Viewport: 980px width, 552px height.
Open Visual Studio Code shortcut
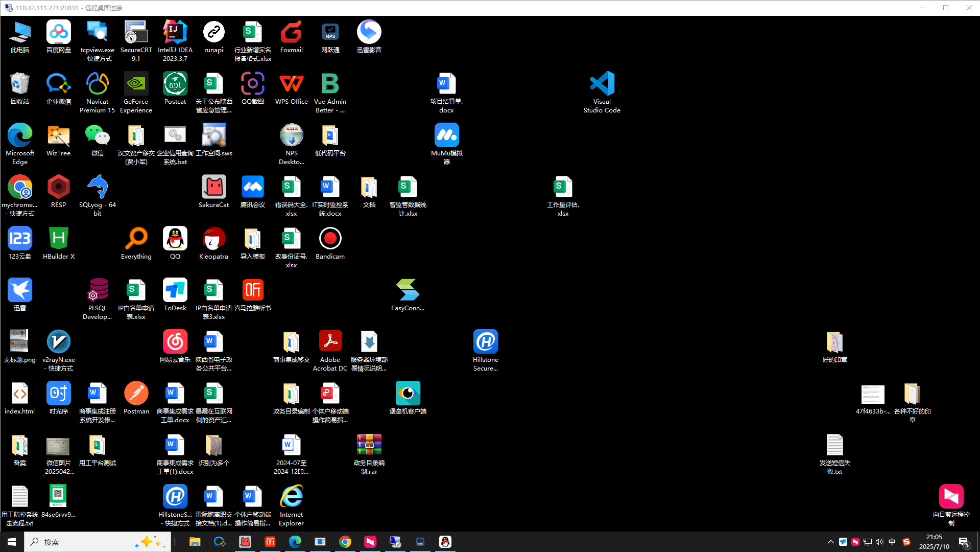[x=602, y=93]
